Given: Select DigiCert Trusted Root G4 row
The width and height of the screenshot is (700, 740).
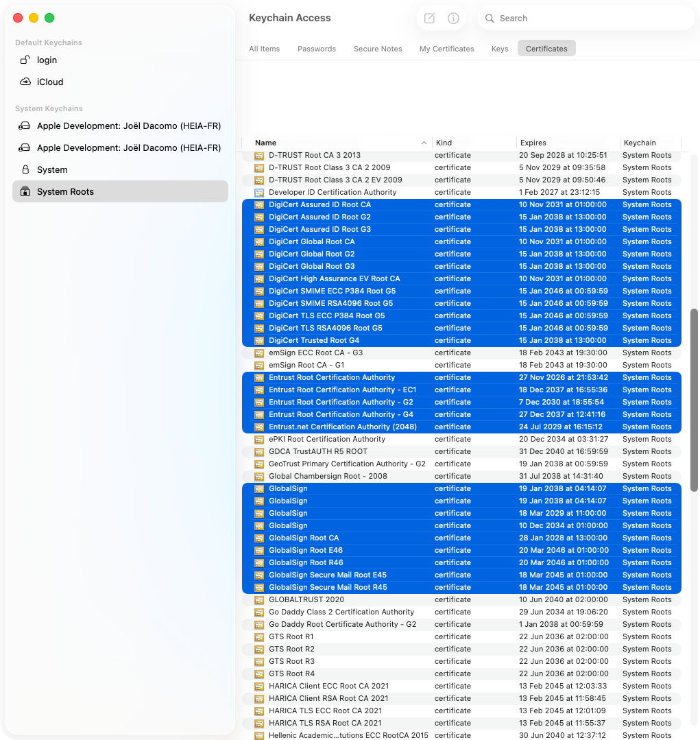Looking at the screenshot, I should (461, 340).
